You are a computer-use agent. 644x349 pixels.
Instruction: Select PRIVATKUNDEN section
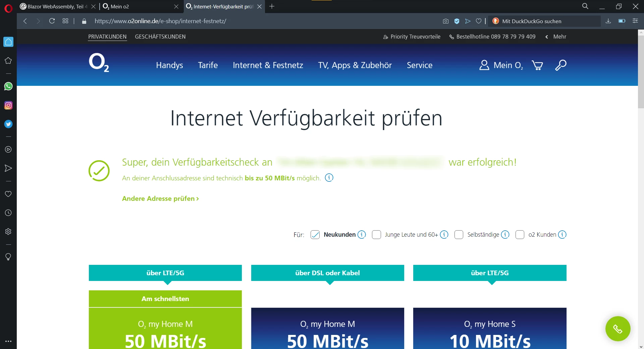[x=107, y=37]
